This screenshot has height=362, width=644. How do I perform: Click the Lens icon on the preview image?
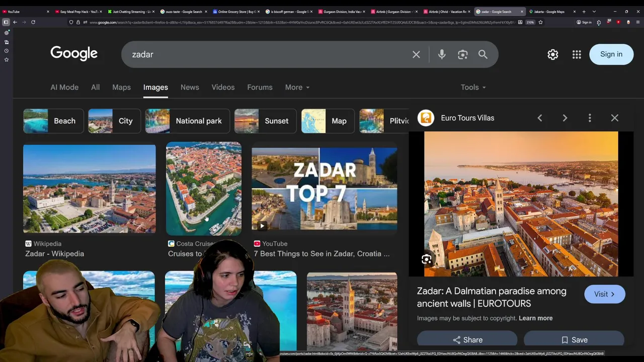point(427,259)
